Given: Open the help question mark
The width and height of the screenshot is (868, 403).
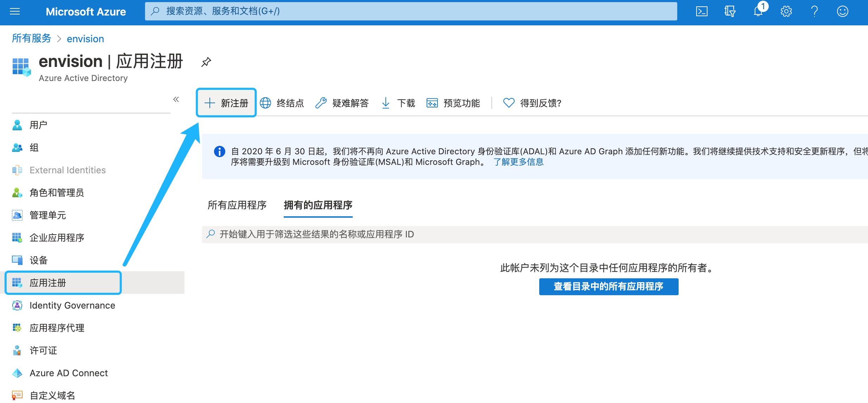Looking at the screenshot, I should [x=814, y=12].
